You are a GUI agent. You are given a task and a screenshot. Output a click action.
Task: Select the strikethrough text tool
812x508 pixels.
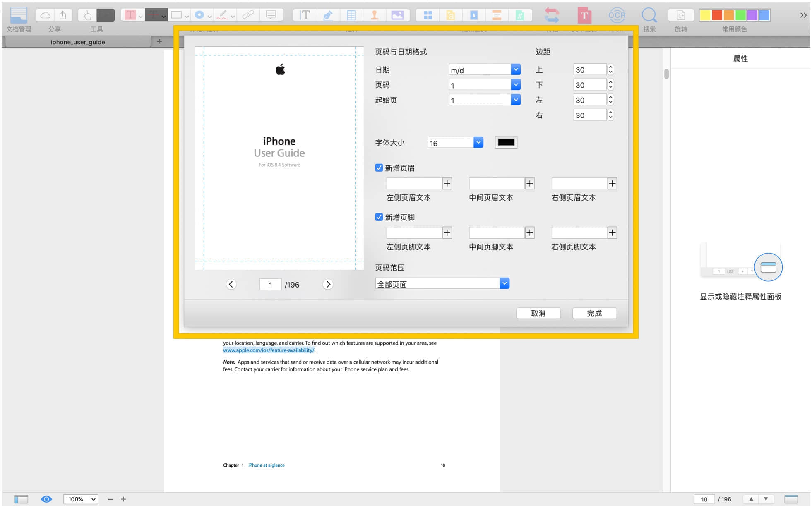tap(153, 15)
